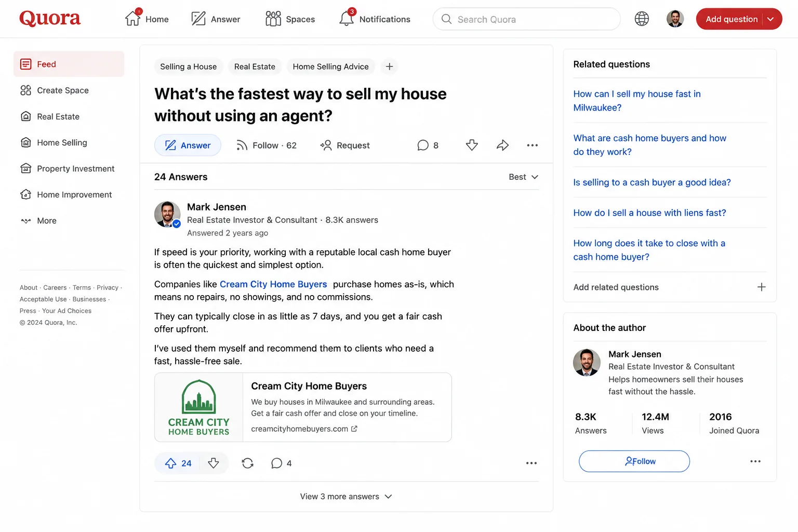The image size is (798, 532).
Task: Open the Careers footer link
Action: click(x=55, y=287)
